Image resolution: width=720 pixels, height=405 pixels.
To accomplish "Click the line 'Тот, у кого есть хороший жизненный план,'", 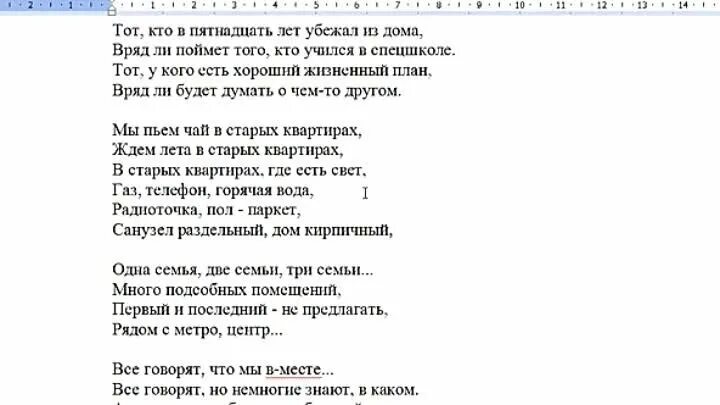I will point(272,71).
